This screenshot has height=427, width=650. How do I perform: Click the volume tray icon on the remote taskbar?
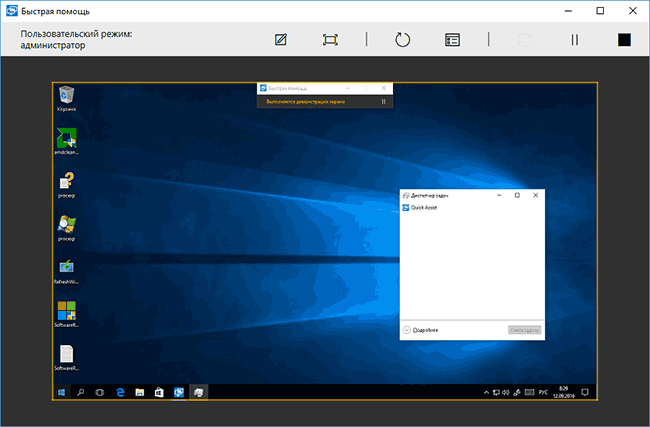(x=505, y=392)
